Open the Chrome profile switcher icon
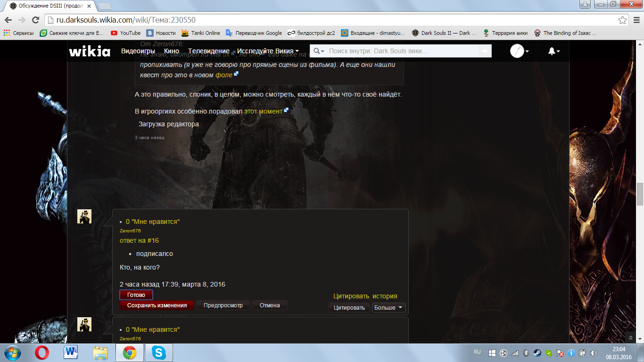The height and width of the screenshot is (362, 644). tap(585, 4)
